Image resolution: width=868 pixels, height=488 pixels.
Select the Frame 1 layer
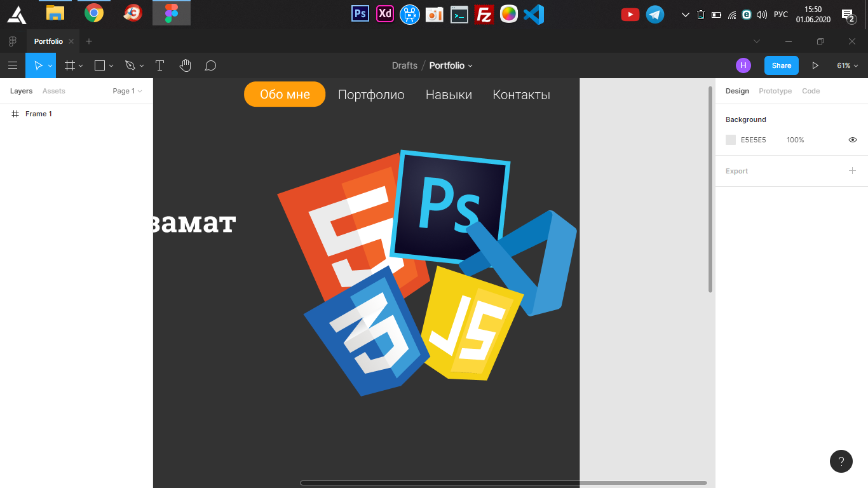[x=39, y=114]
